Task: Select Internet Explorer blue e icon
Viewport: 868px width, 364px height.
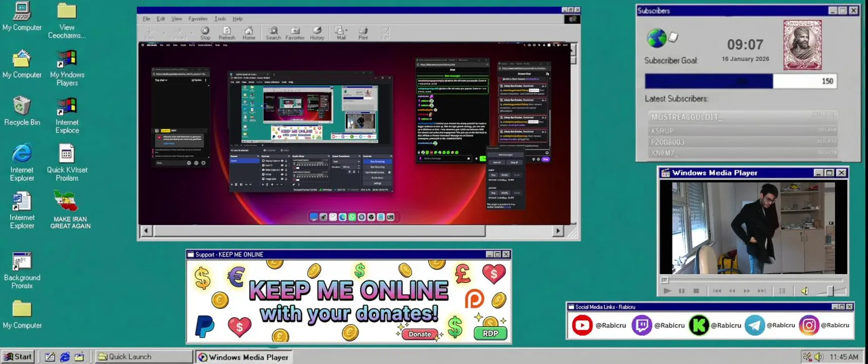Action: 22,163
